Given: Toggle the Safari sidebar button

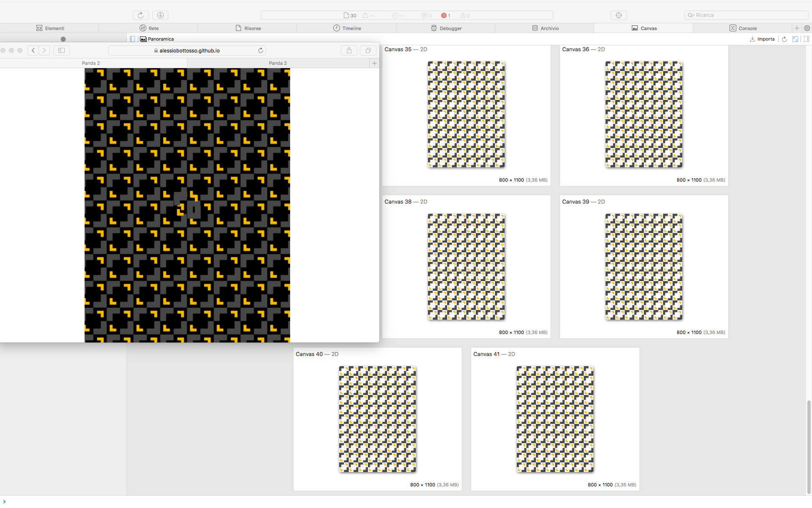Looking at the screenshot, I should tap(61, 50).
